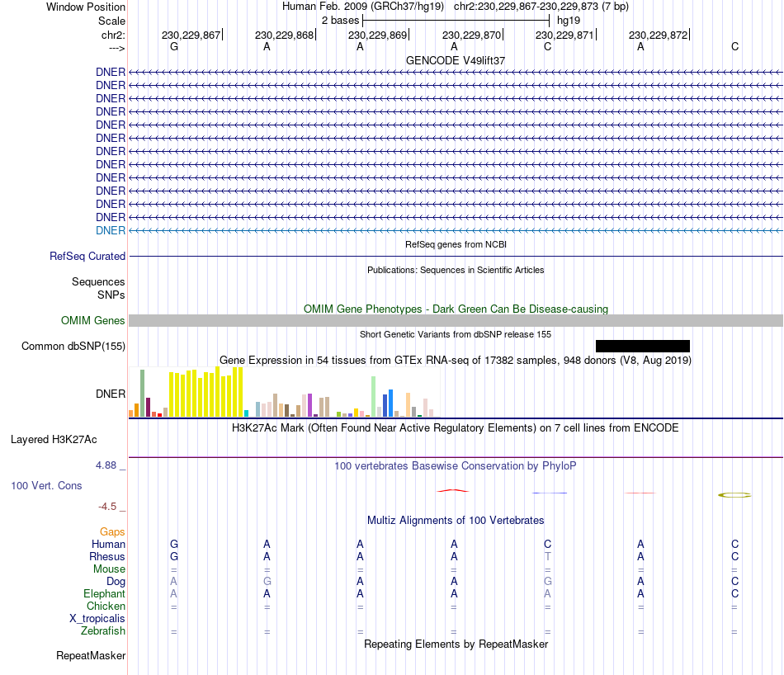
Task: Click the Common dbSNP(155) label
Action: 73,346
